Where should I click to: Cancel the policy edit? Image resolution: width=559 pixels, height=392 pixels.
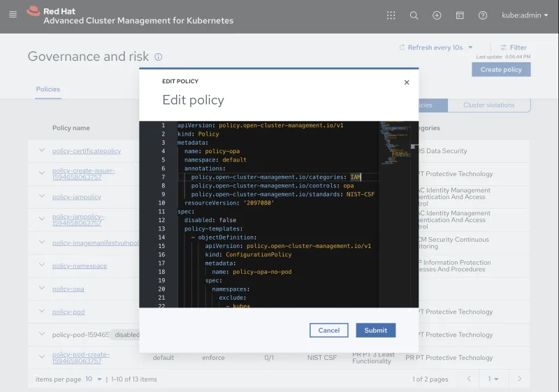pos(328,331)
